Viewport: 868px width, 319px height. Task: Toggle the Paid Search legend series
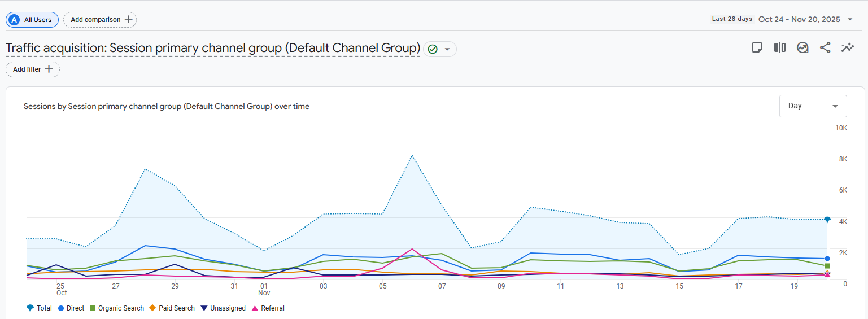click(x=172, y=308)
